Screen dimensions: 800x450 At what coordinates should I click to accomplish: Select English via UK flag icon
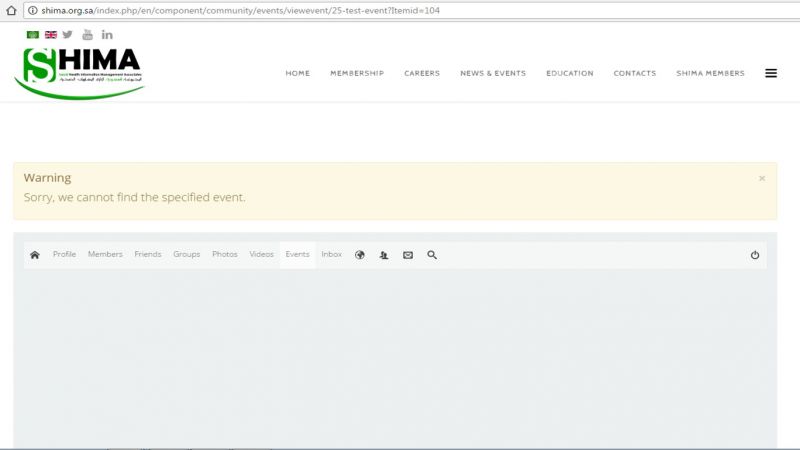[x=50, y=35]
